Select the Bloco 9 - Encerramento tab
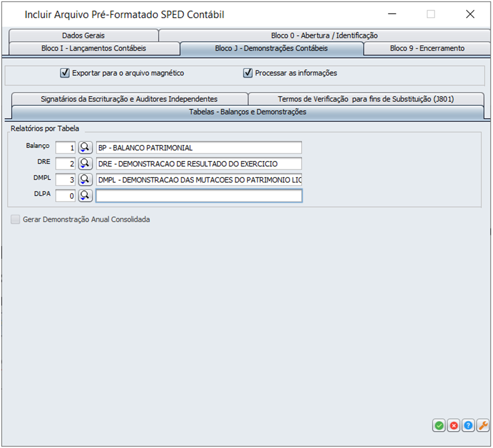493x448 pixels. 427,48
